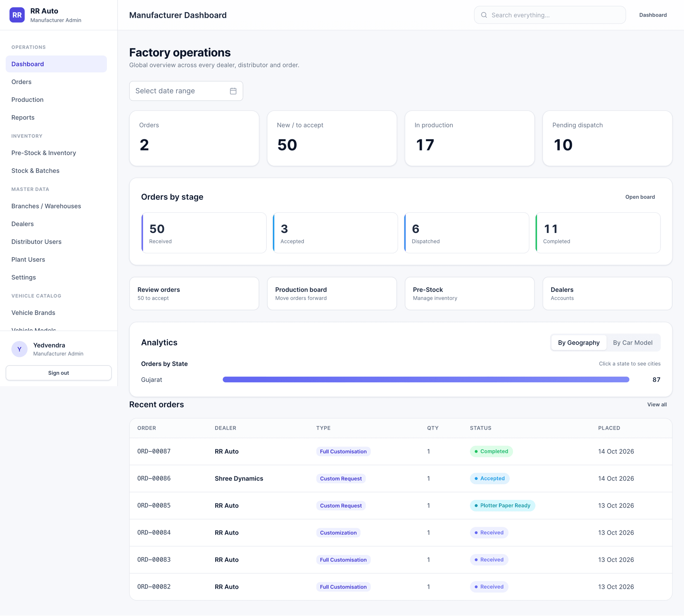Open the Review orders card
Image resolution: width=684 pixels, height=616 pixels.
194,294
